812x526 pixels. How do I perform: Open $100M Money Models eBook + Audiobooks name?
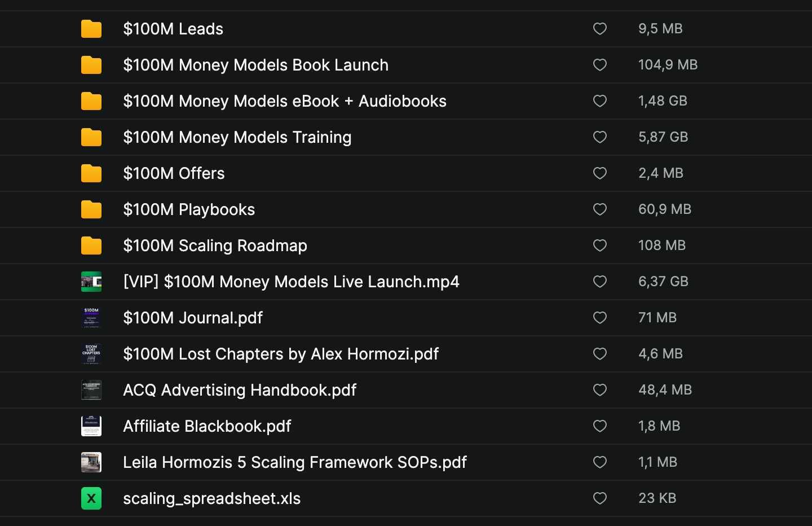[x=285, y=101]
